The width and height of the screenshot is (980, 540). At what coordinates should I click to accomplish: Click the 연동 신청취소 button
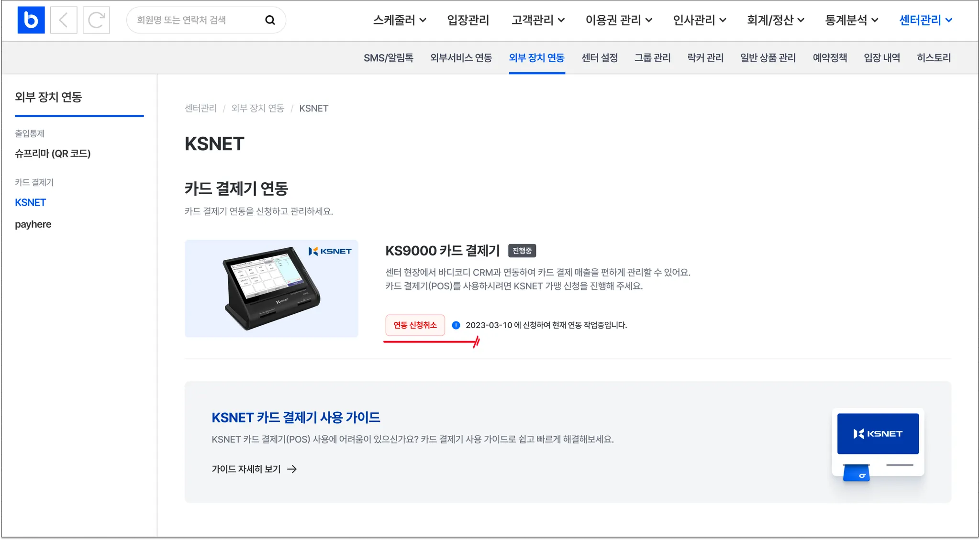pos(415,325)
